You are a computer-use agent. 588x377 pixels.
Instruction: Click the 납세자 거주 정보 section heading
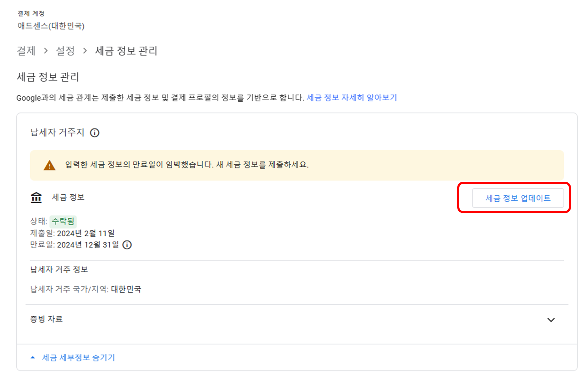tap(59, 269)
